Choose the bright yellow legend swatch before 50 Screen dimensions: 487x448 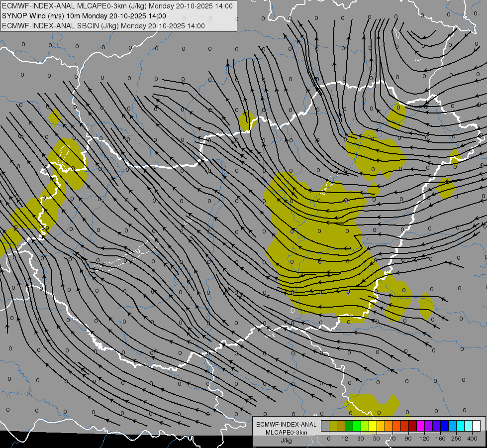click(x=373, y=426)
